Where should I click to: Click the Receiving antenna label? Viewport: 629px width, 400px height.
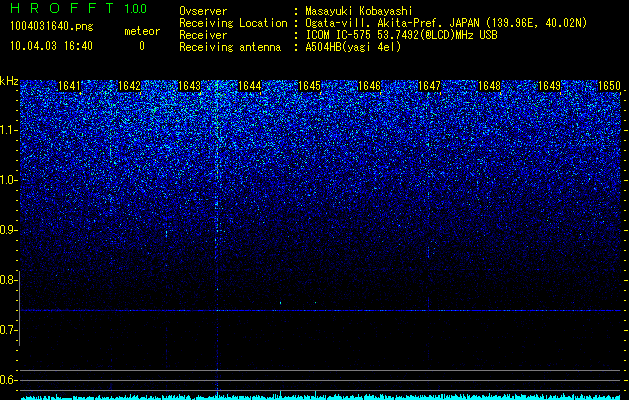coord(230,47)
